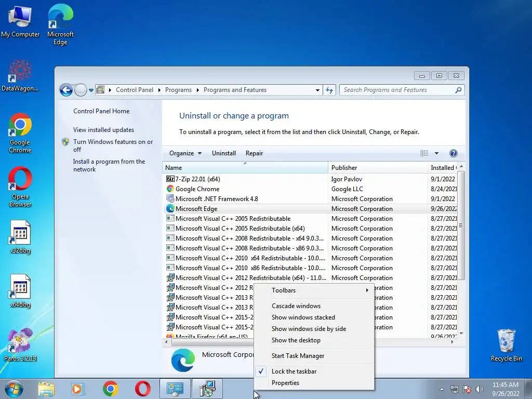Screen dimensions: 532x399
Task: Select Google Chrome program entry
Action: (310, 189)
